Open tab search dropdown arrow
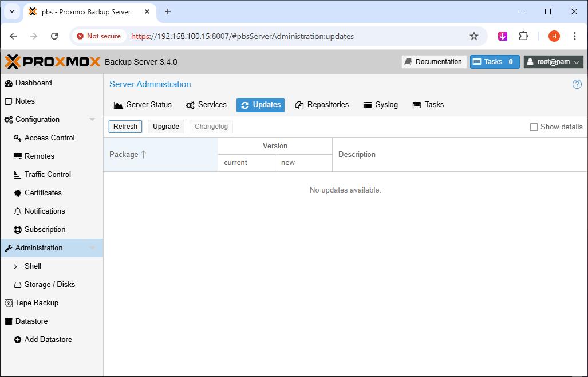 click(x=12, y=11)
